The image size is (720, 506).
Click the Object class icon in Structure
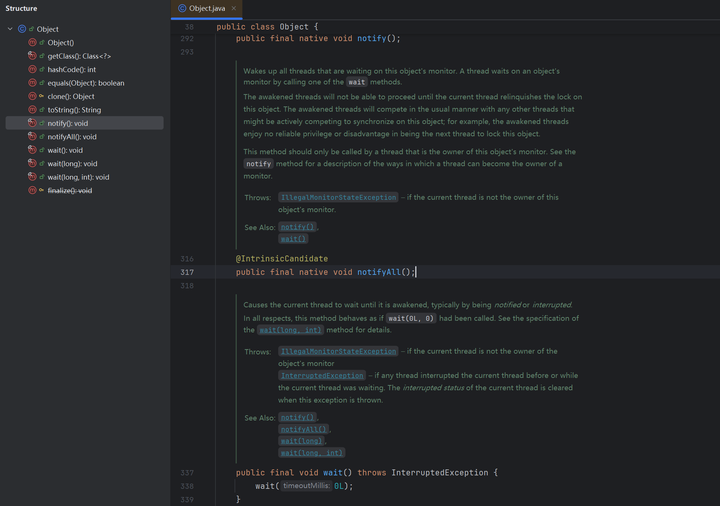pos(22,29)
